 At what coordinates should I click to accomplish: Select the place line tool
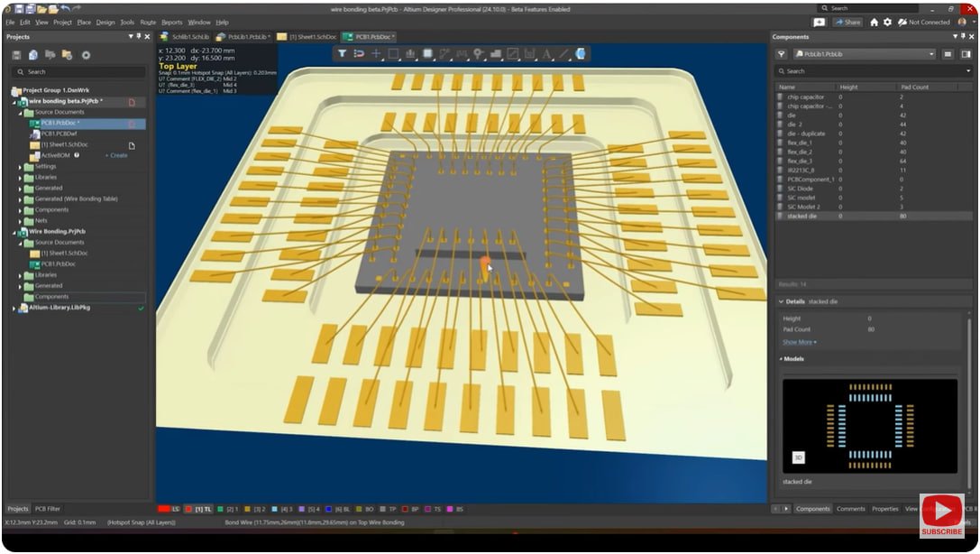(563, 54)
